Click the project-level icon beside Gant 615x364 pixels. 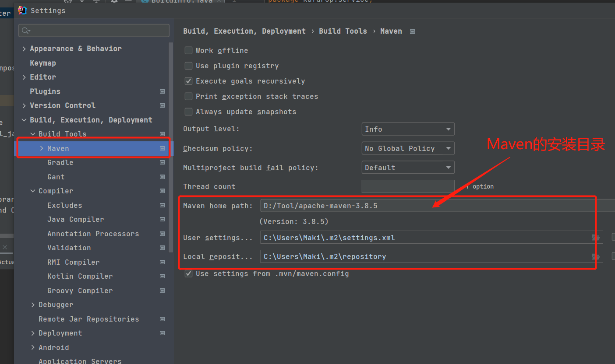tap(163, 177)
